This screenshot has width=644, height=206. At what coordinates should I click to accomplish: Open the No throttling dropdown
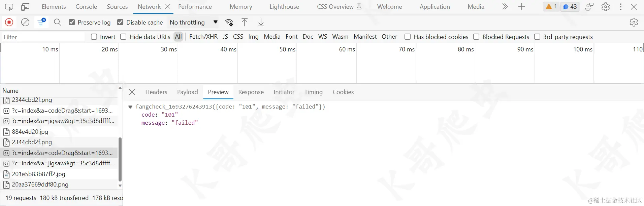tap(194, 23)
